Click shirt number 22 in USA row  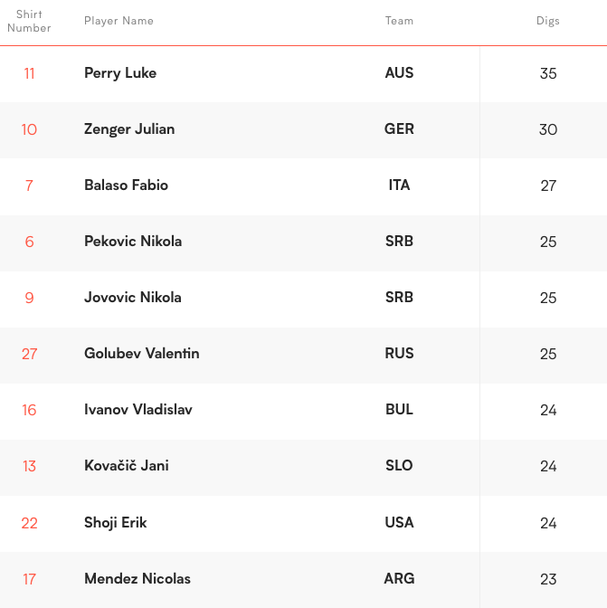(29, 522)
